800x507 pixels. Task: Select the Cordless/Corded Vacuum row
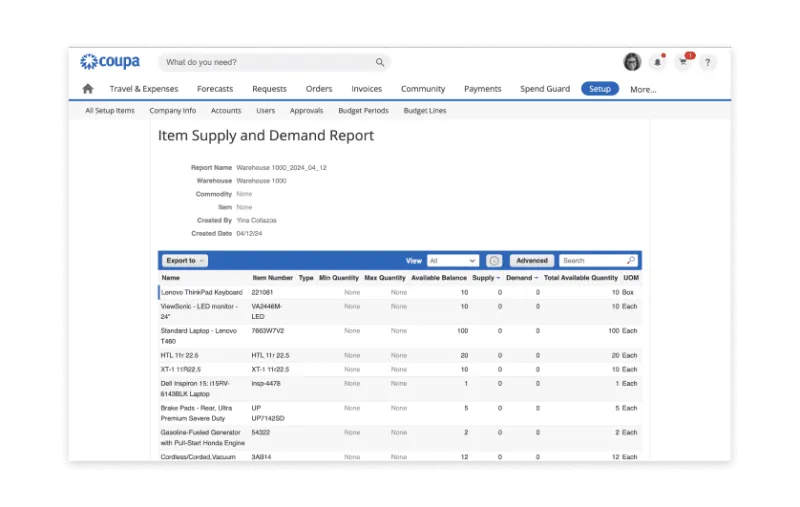click(x=399, y=457)
